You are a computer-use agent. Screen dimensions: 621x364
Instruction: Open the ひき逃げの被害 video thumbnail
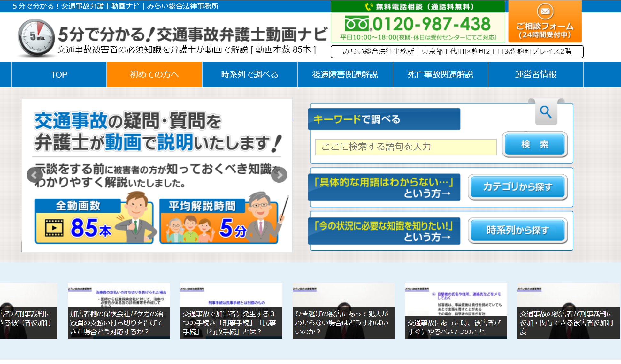[x=343, y=311]
